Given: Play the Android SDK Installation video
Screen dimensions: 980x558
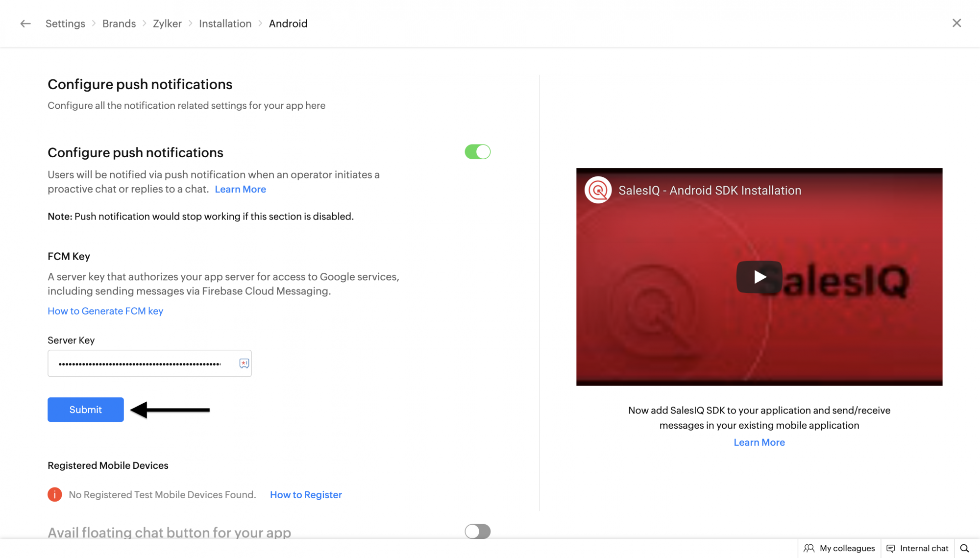Looking at the screenshot, I should [759, 277].
